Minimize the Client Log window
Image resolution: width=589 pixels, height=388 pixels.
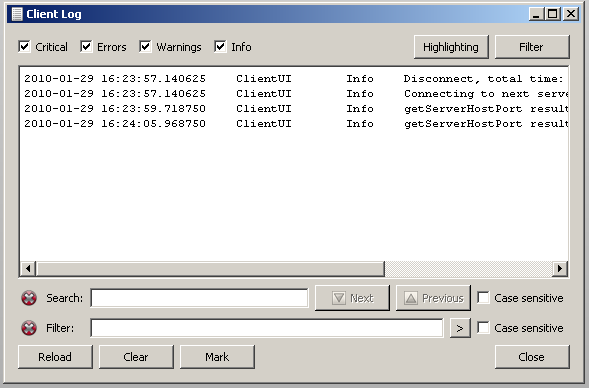(x=536, y=14)
